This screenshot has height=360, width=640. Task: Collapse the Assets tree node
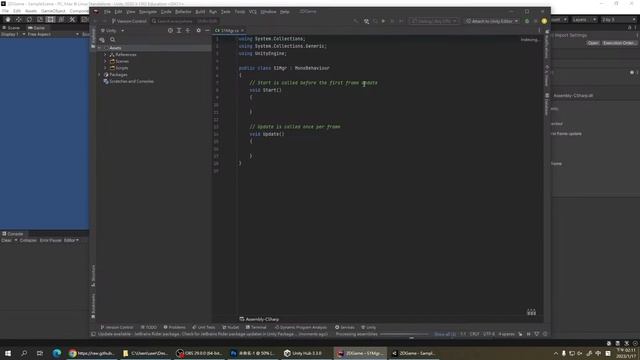point(99,48)
